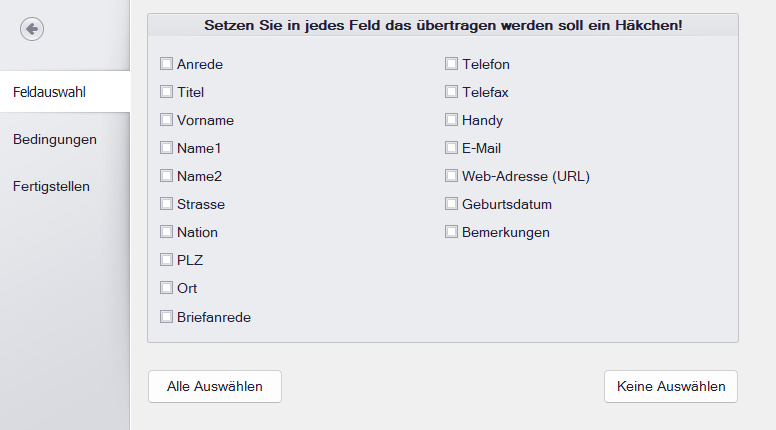Toggle the Briefanrede checkbox

point(167,317)
